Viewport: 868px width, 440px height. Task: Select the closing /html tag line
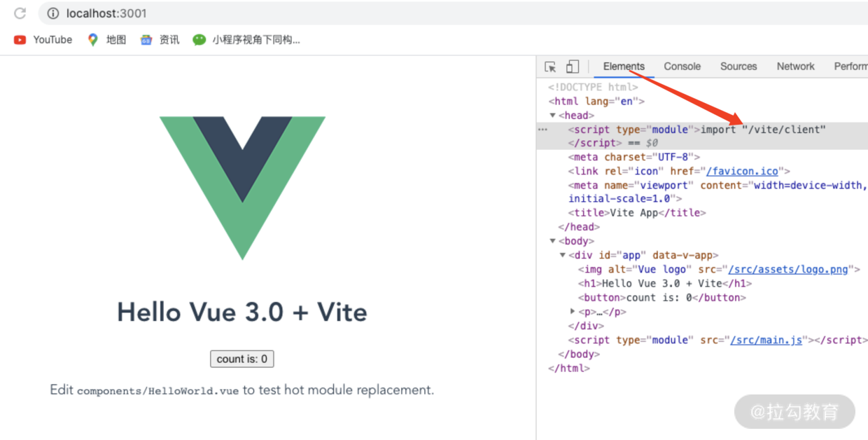(x=569, y=368)
